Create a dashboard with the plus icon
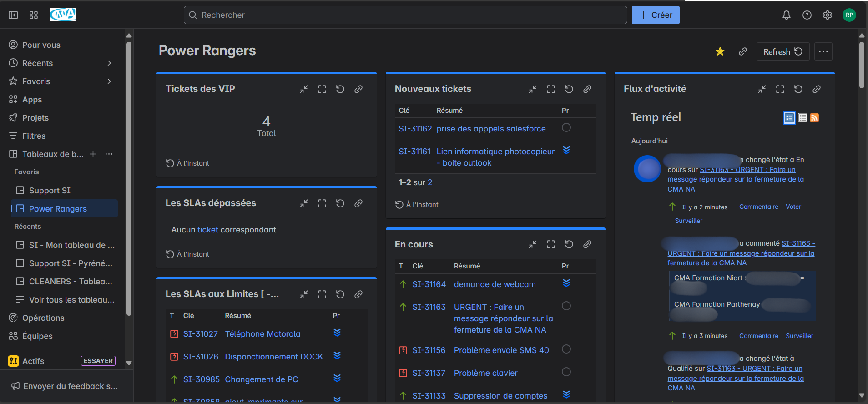The image size is (868, 404). coord(93,154)
